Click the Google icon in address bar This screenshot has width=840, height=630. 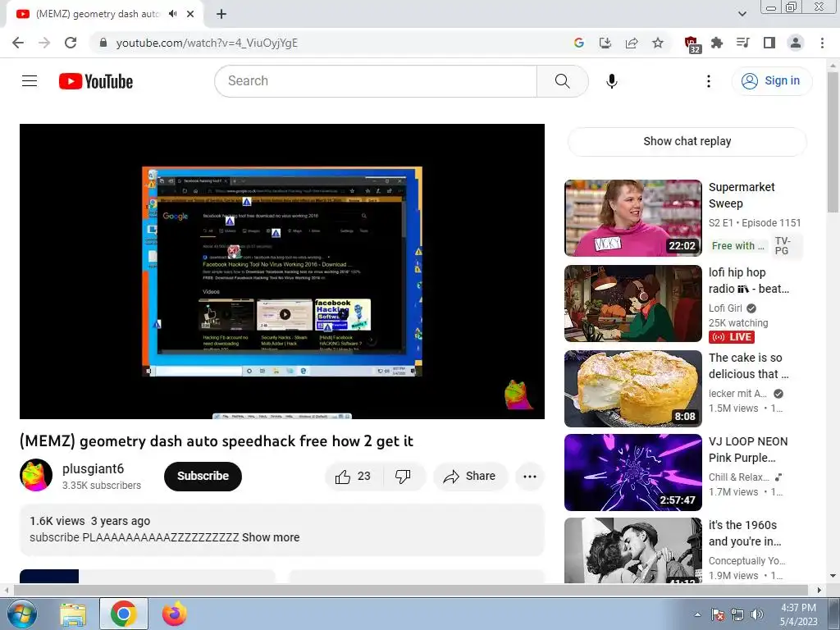578,43
